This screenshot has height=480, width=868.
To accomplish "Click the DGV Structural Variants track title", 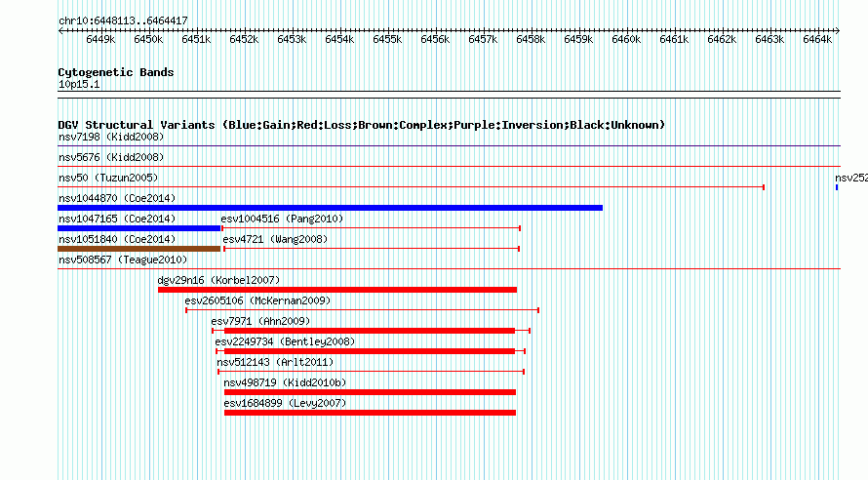I will 362,125.
